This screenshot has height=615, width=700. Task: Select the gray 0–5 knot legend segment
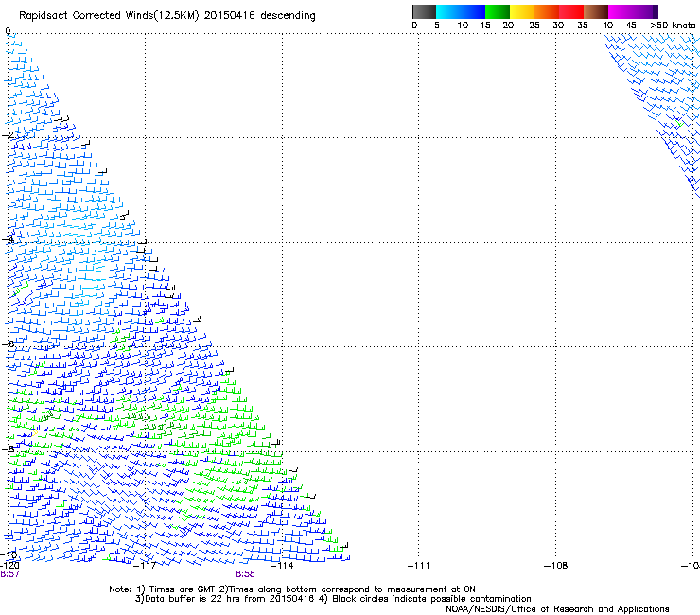coord(424,11)
